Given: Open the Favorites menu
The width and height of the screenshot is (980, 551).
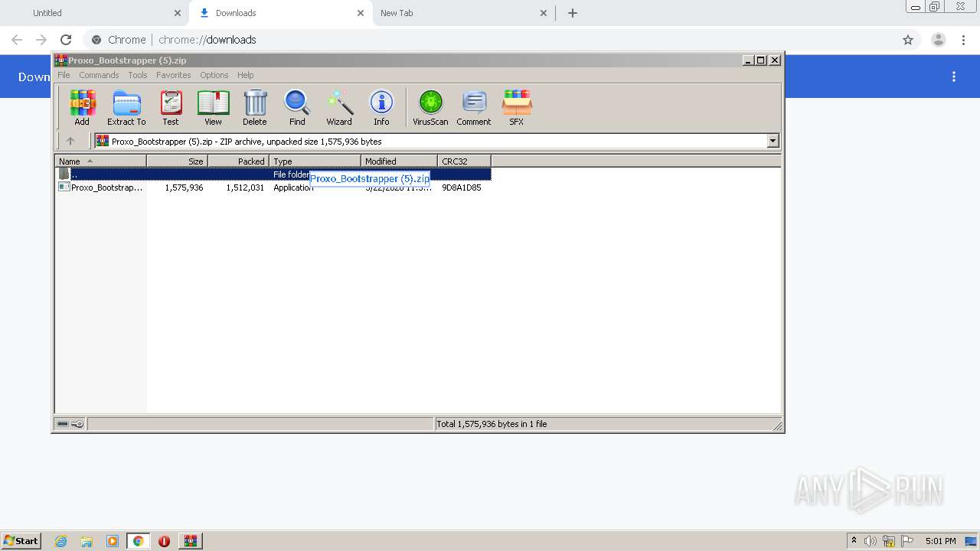Looking at the screenshot, I should (x=174, y=75).
